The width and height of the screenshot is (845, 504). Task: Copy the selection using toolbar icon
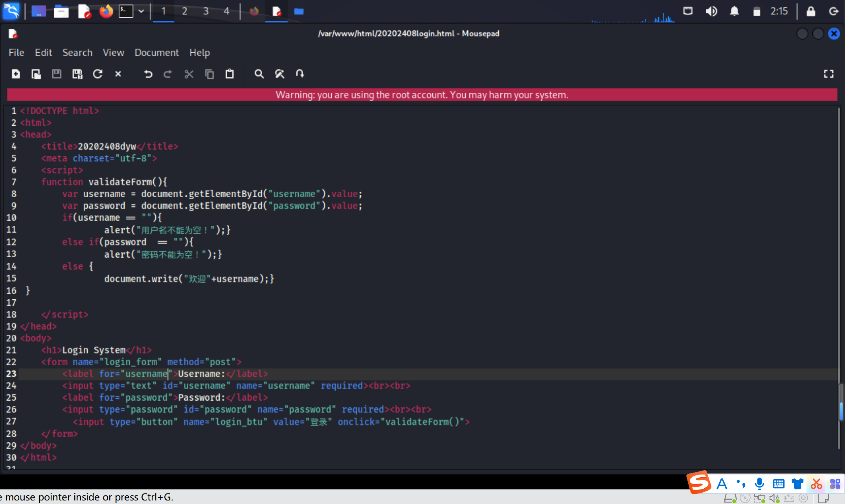pos(209,74)
